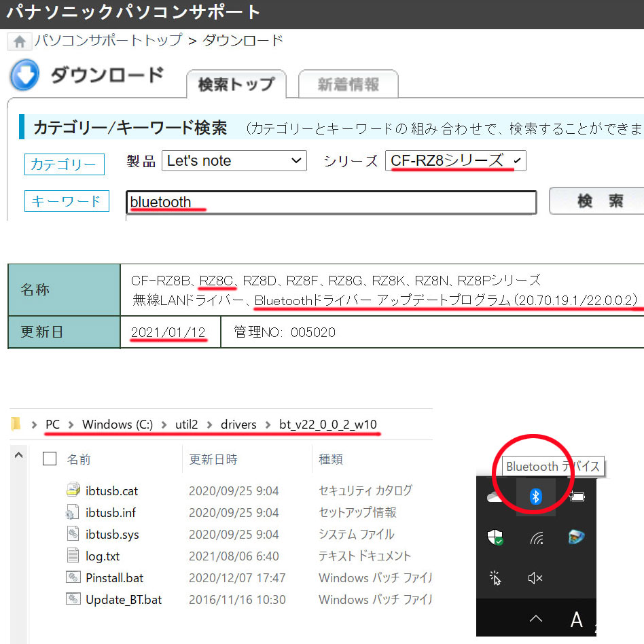
Task: Select the ibtusb.cat file name
Action: tap(111, 490)
